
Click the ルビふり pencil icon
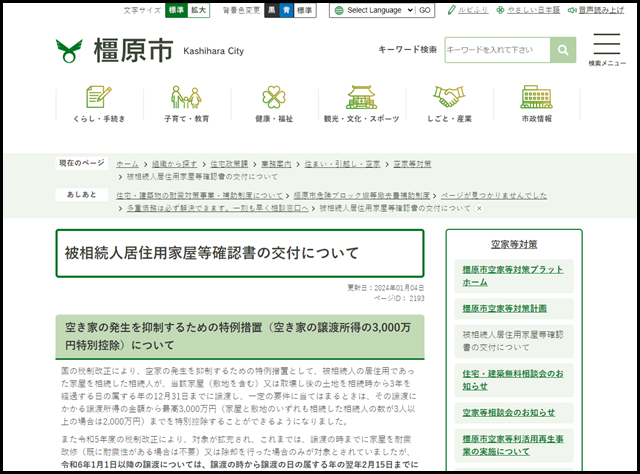click(x=451, y=10)
